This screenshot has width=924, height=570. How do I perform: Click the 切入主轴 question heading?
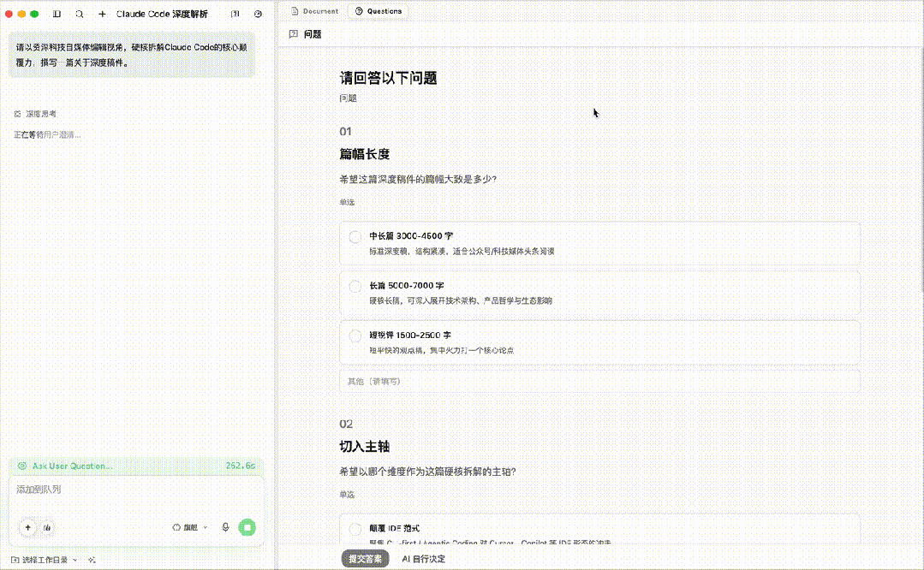[364, 447]
